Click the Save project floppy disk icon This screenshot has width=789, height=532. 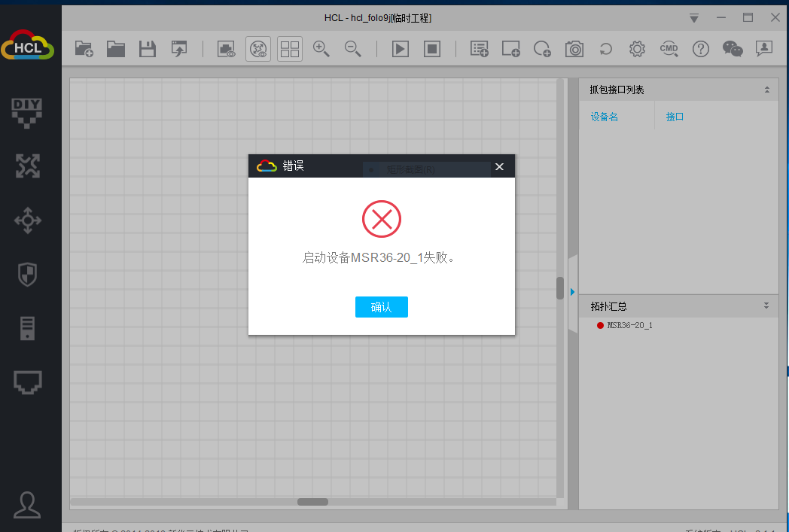(148, 49)
